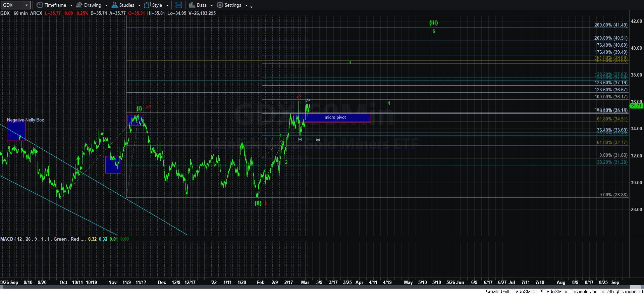Open the Data bar-chart button
Screen dimensions: 644x294
tap(198, 5)
